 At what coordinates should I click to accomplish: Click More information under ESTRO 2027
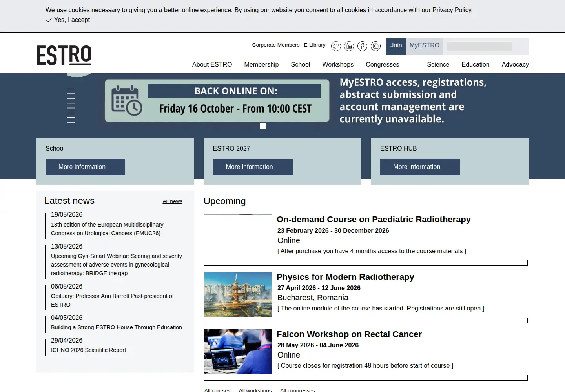pyautogui.click(x=253, y=167)
